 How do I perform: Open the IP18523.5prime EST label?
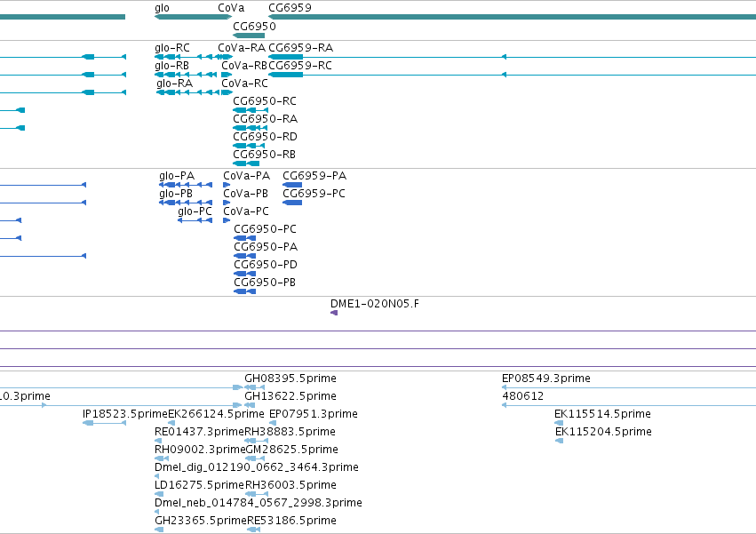[x=125, y=414]
